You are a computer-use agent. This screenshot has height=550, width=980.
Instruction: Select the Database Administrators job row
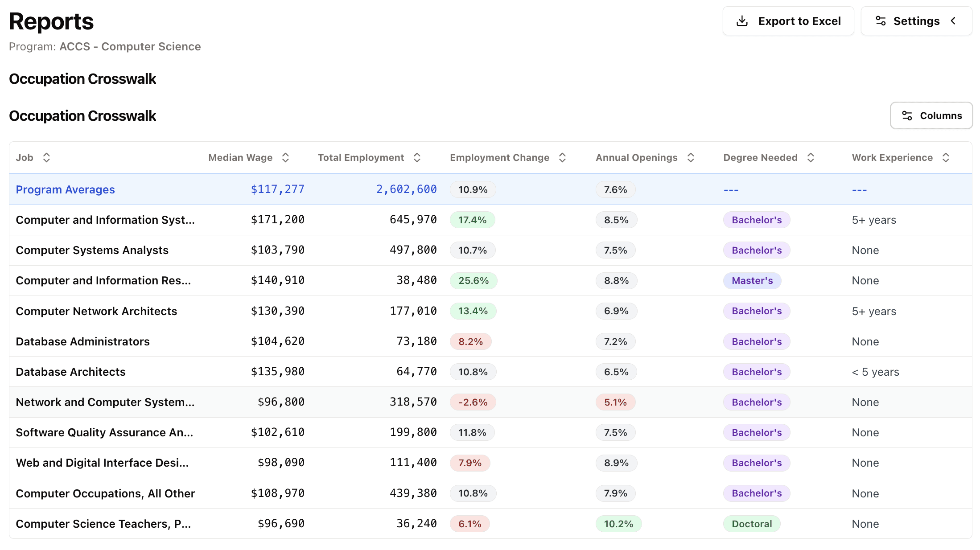[x=82, y=342]
